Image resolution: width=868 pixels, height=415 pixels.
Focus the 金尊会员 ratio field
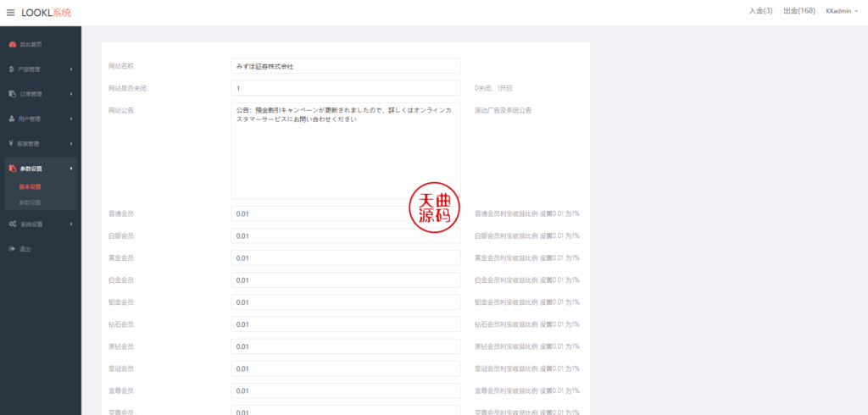[x=346, y=390]
